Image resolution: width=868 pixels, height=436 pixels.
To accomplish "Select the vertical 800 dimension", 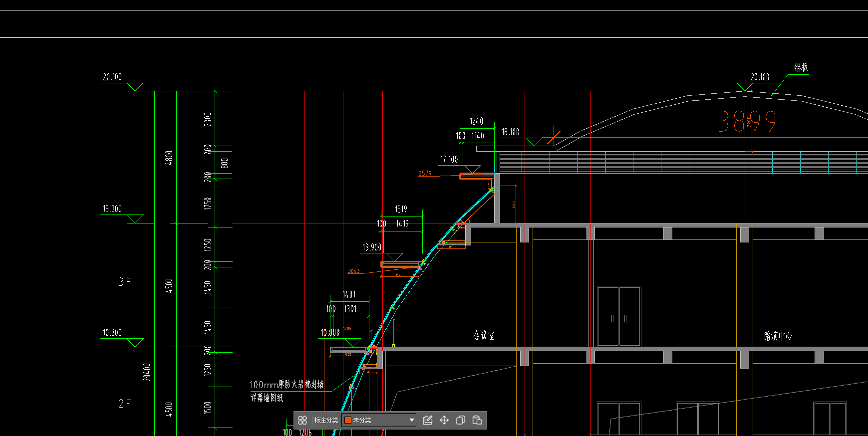I will click(225, 163).
